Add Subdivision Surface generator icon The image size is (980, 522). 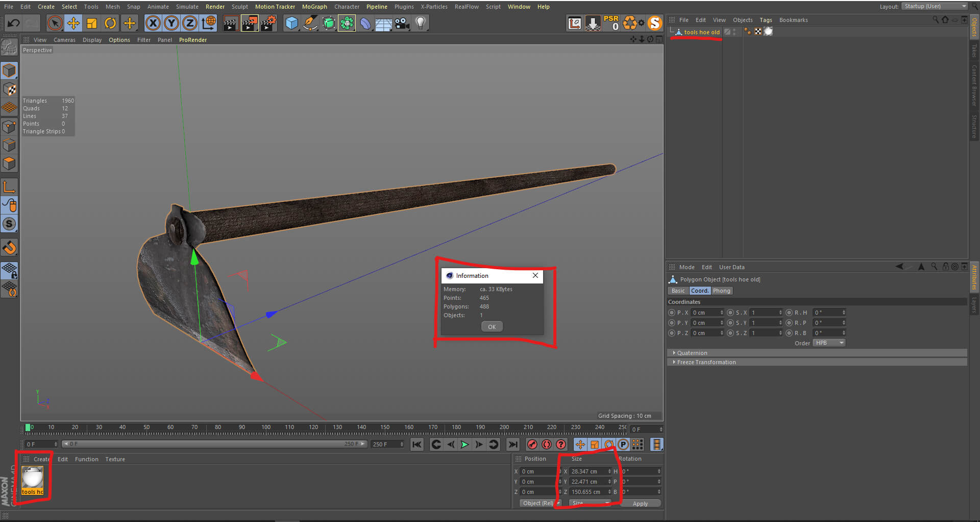[x=329, y=23]
